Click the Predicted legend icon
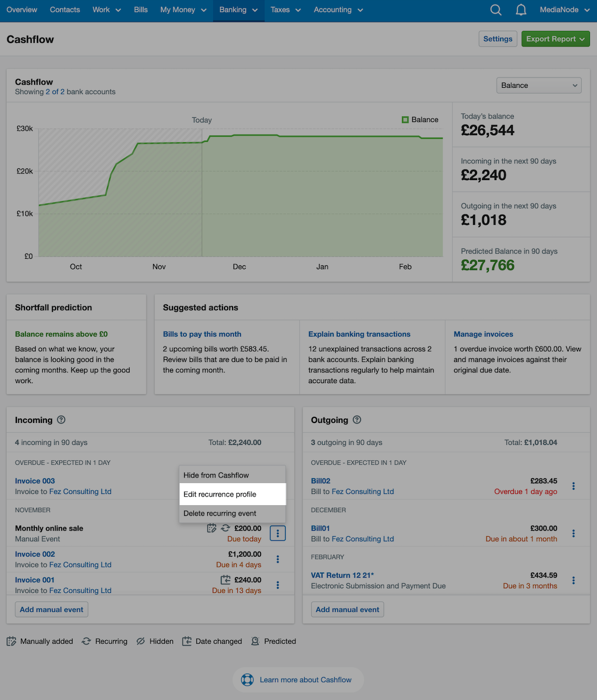This screenshot has width=597, height=700. [x=255, y=641]
